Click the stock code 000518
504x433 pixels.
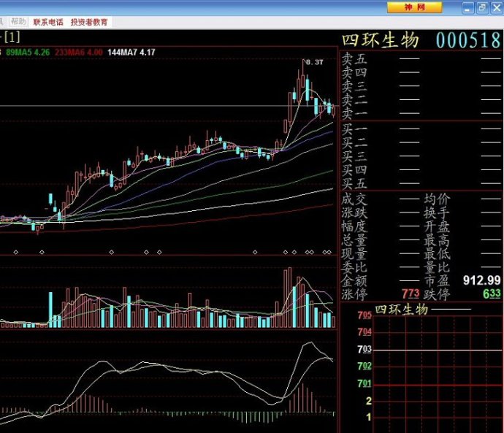point(468,40)
